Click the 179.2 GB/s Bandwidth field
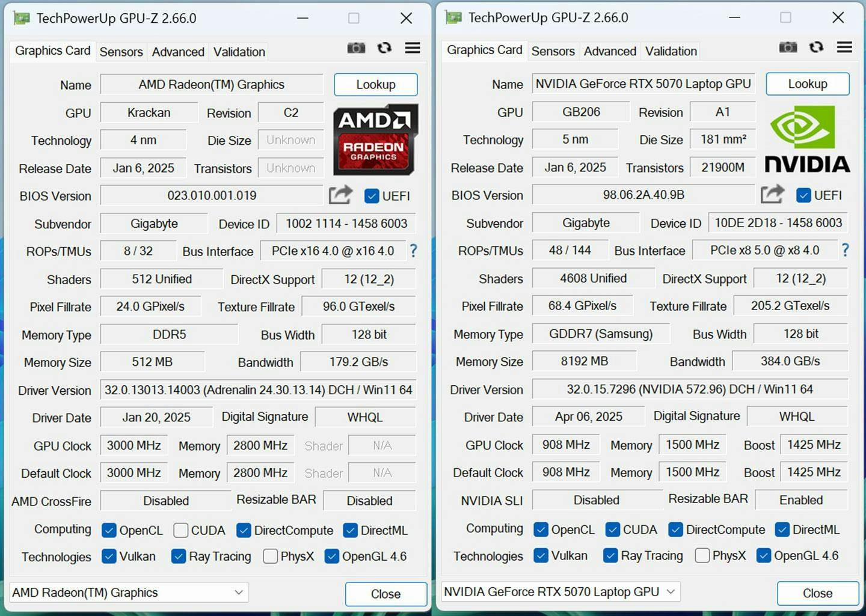This screenshot has height=616, width=866. [358, 362]
